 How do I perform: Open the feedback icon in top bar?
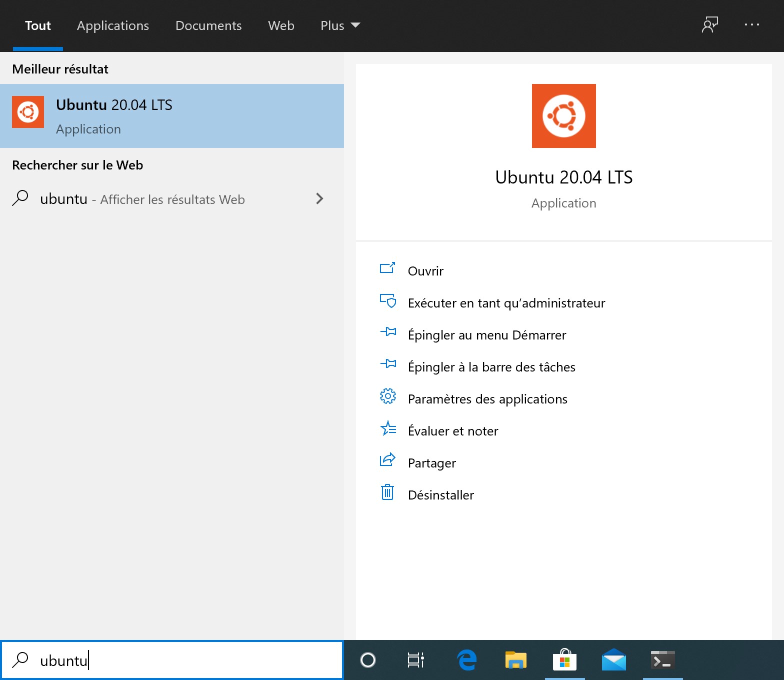[x=710, y=24]
